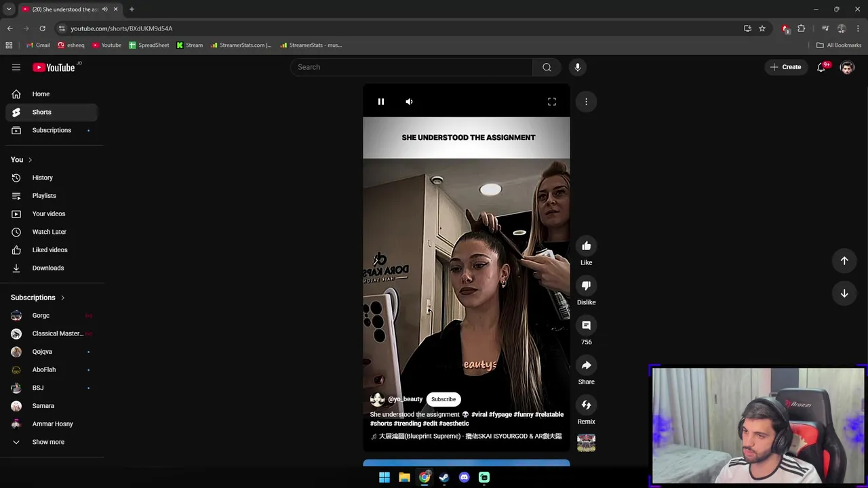Open the Qojqva channel
868x488 pixels.
(x=52, y=352)
